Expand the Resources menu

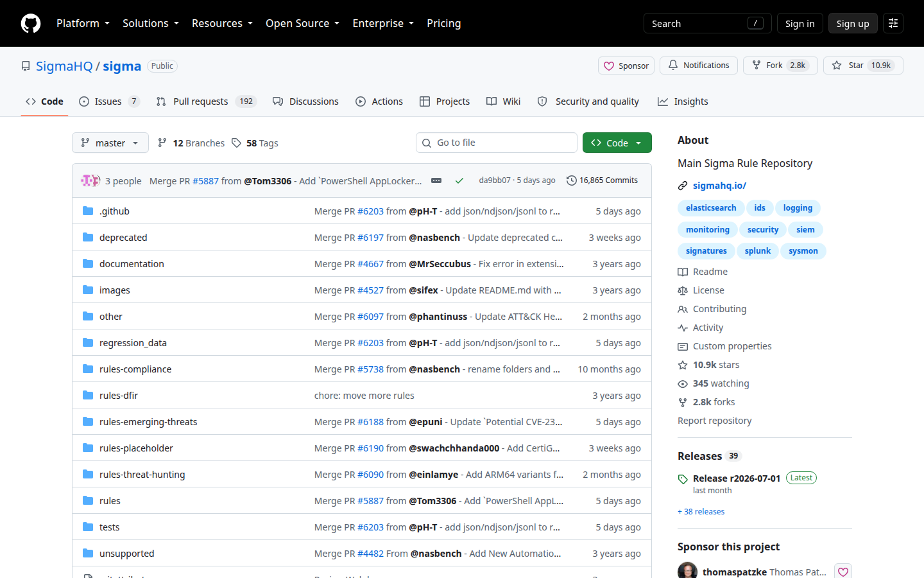click(x=222, y=23)
